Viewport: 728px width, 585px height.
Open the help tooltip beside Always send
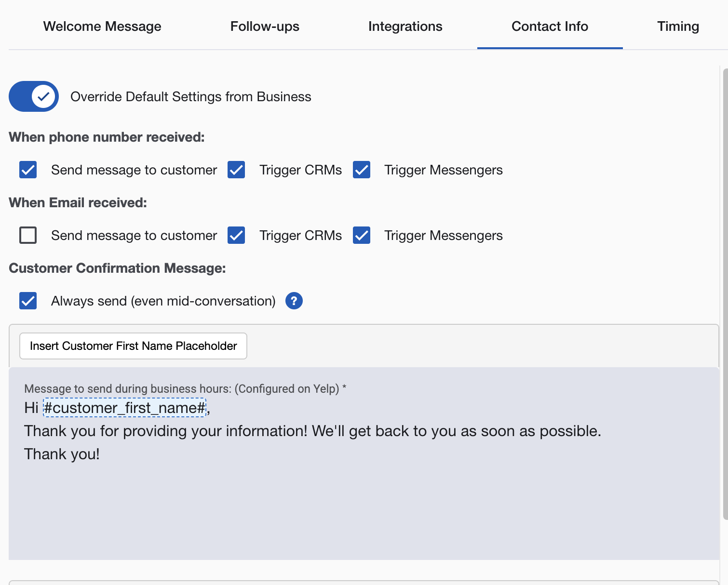click(x=294, y=301)
